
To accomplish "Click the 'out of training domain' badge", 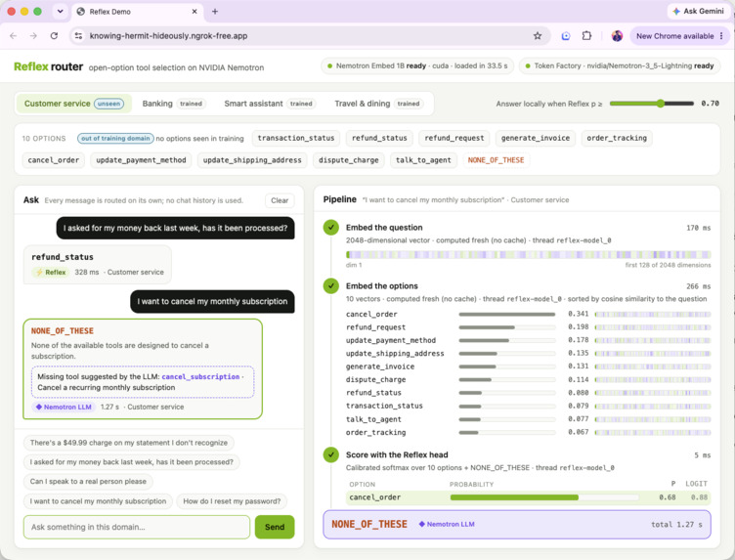I will click(115, 138).
